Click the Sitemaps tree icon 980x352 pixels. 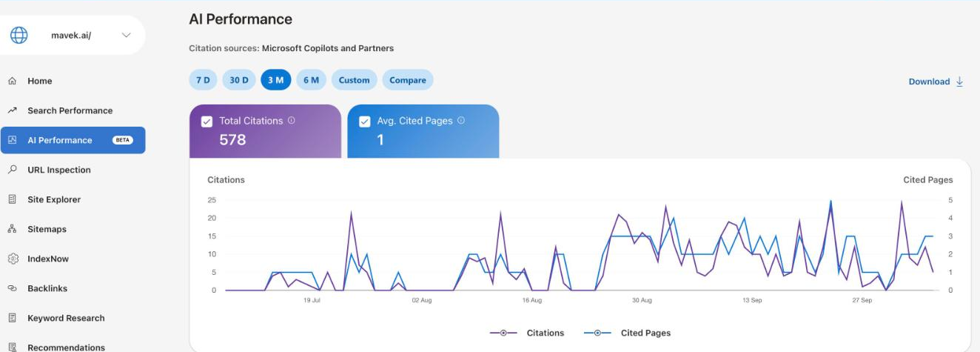click(12, 229)
